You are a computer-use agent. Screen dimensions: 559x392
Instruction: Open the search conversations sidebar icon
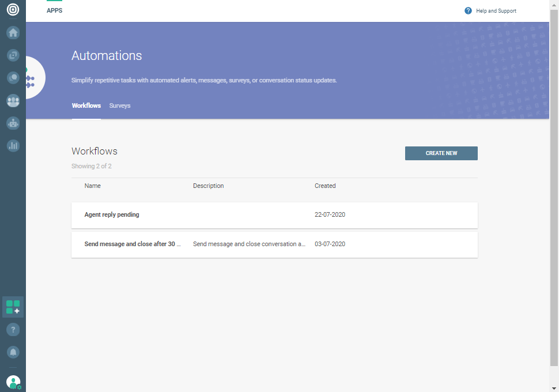(13, 78)
